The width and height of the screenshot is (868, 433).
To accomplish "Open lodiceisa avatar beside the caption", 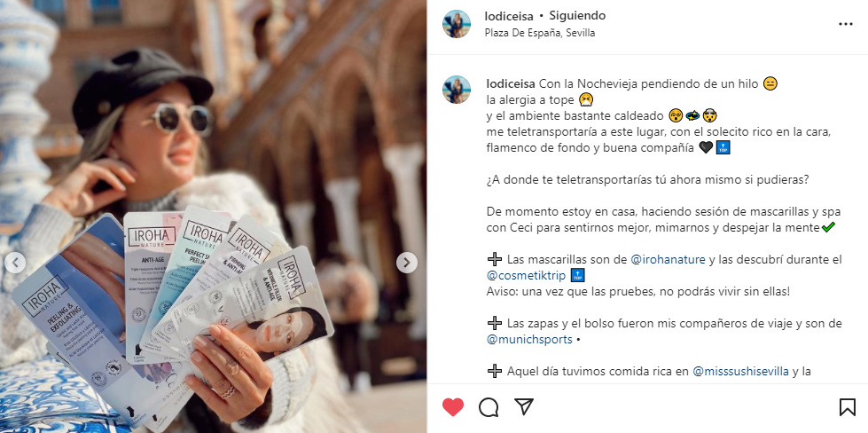I will click(457, 90).
